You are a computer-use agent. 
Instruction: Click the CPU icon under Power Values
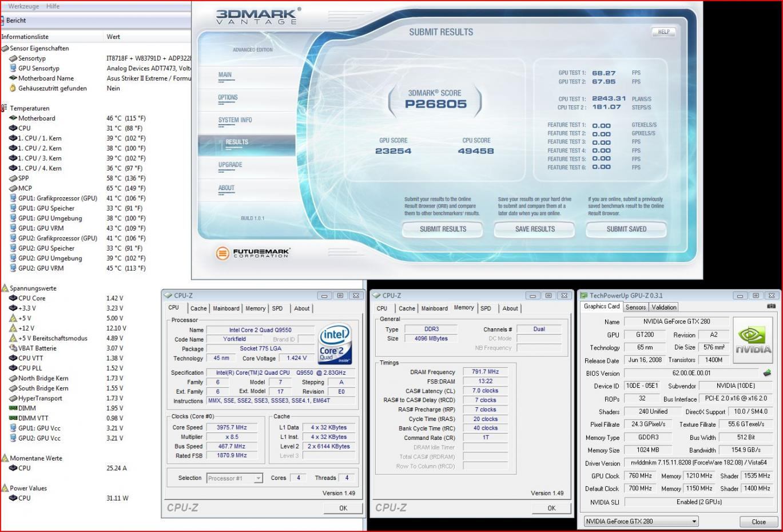13,498
